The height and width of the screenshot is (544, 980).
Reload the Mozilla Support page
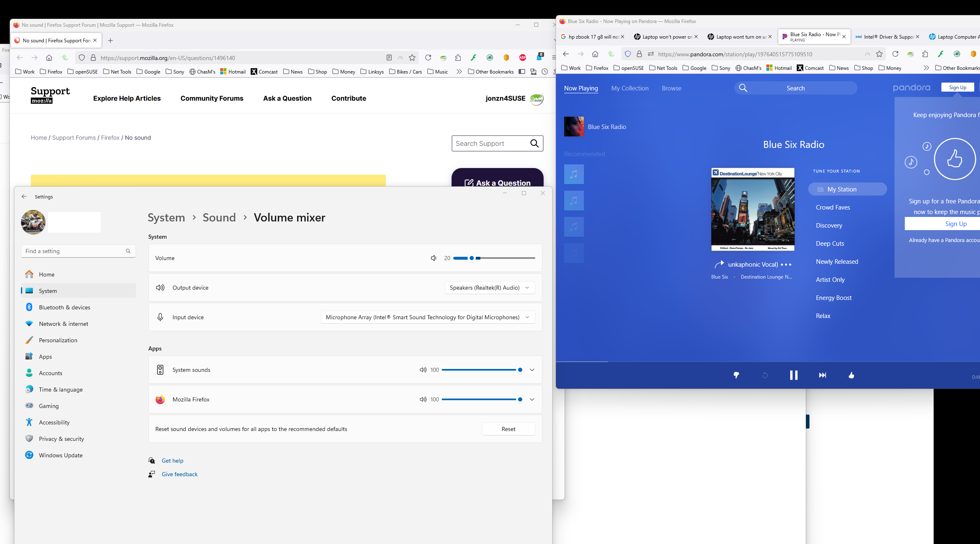[x=428, y=58]
